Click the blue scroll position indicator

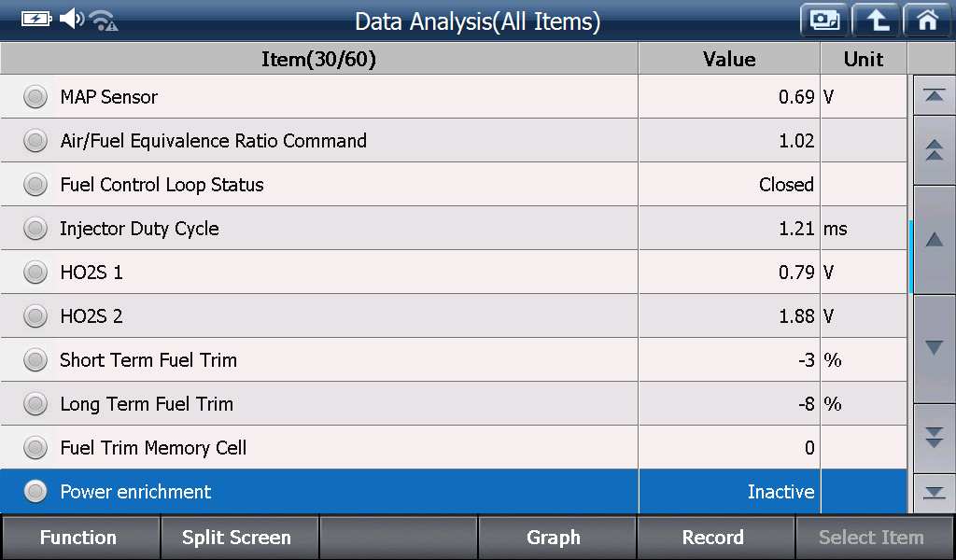(x=911, y=257)
